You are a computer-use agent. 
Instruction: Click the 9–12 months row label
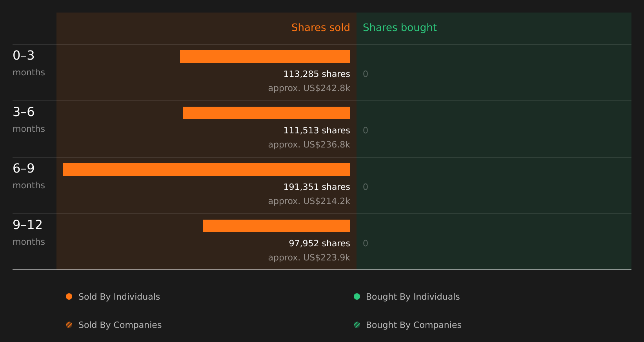[x=29, y=233]
